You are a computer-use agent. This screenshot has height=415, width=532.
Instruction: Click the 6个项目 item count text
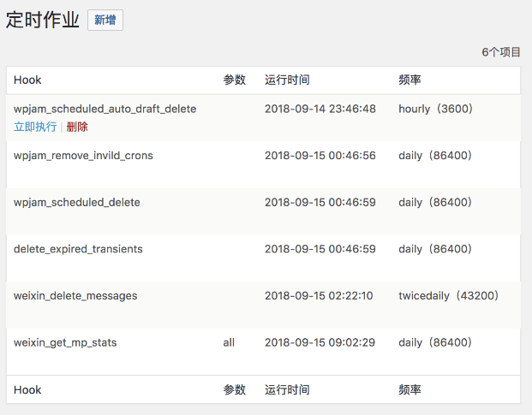click(x=500, y=52)
